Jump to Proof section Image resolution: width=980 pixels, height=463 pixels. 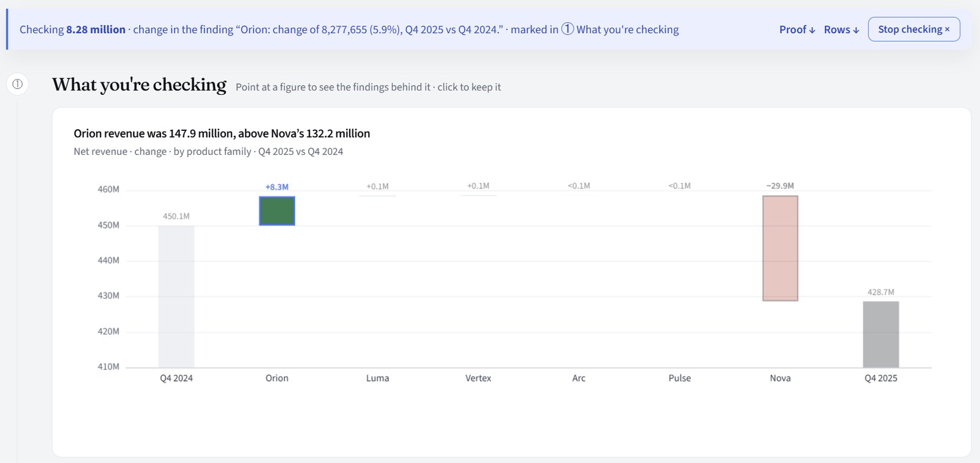797,29
